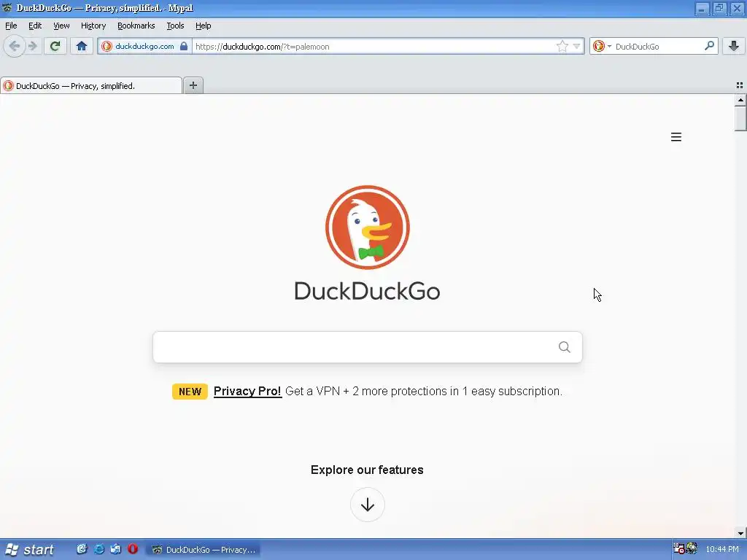
Task: Reload the current page
Action: coord(55,46)
